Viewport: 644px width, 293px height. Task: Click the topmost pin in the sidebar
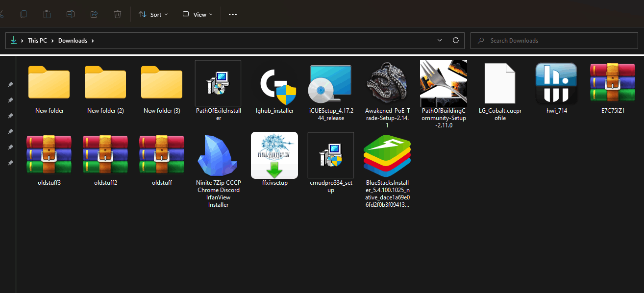10,84
